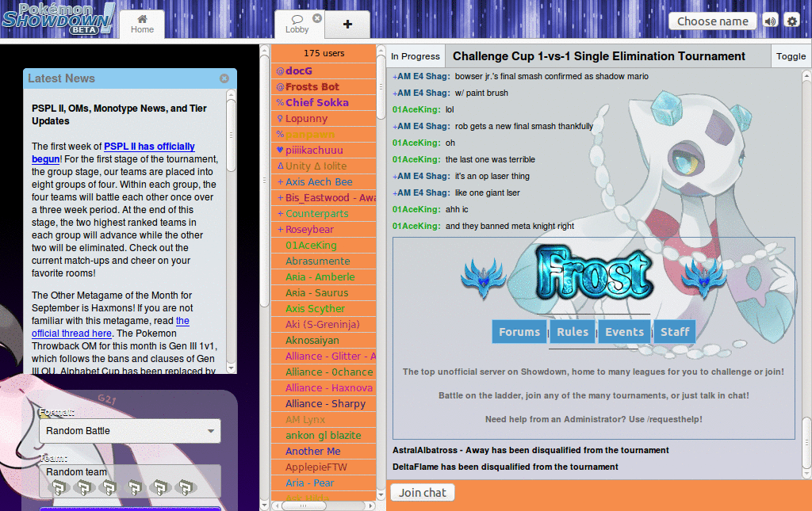Screen dimensions: 812x511
Task: Select user Abrasumente
Action: click(x=324, y=261)
